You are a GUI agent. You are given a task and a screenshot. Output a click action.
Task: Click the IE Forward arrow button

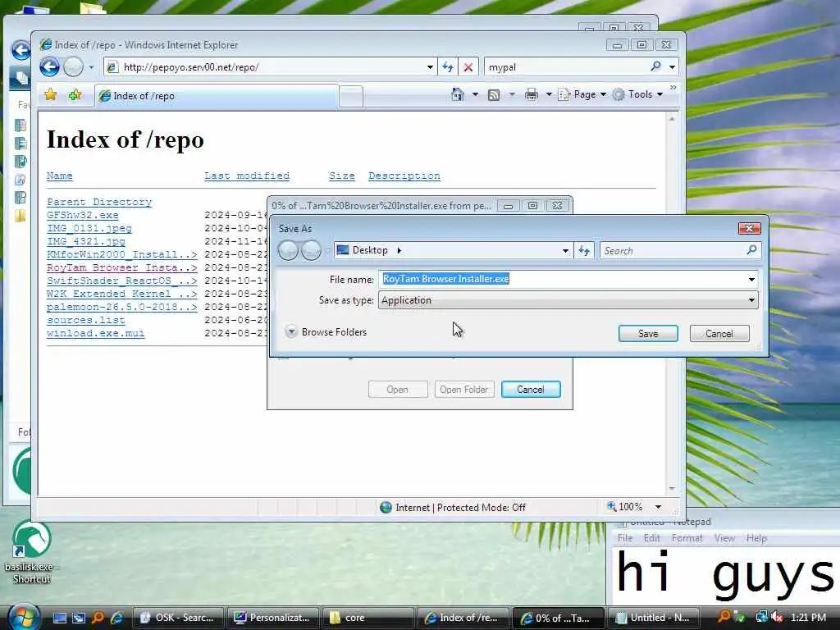point(73,67)
